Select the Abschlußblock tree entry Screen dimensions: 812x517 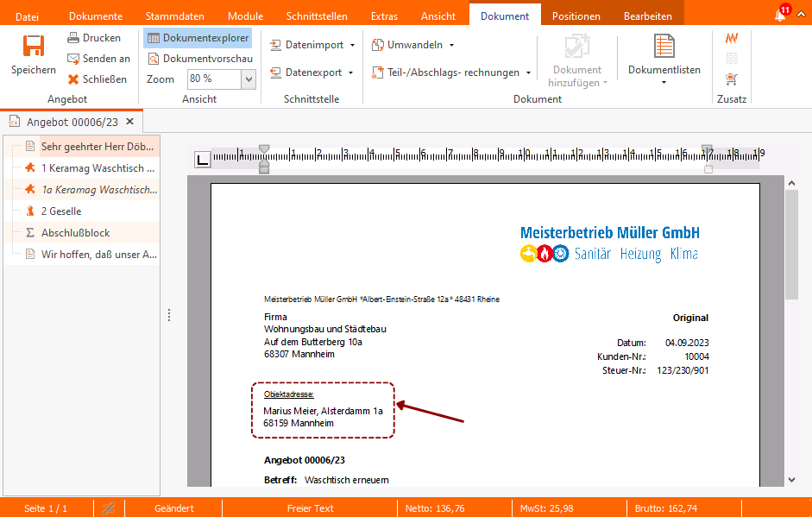click(x=75, y=233)
